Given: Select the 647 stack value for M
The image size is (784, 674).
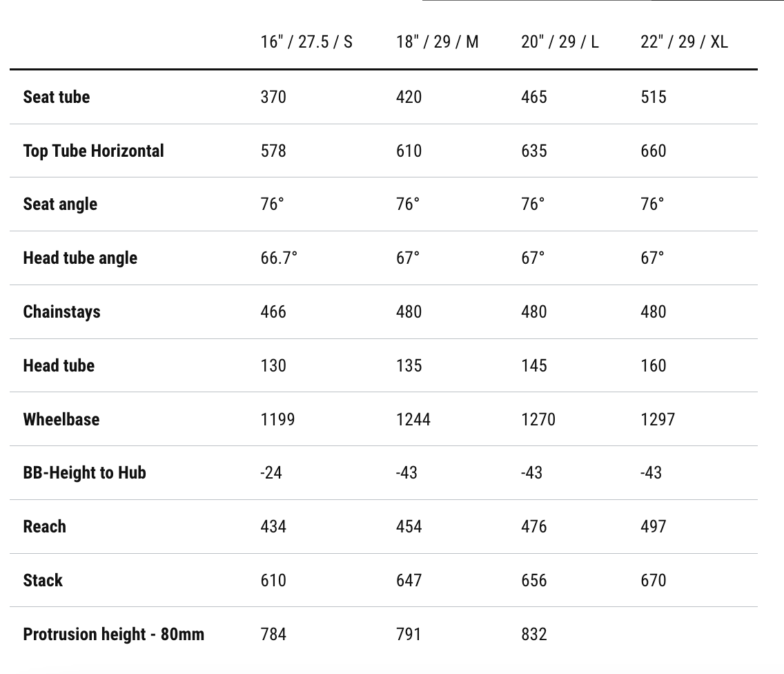Looking at the screenshot, I should click(409, 580).
